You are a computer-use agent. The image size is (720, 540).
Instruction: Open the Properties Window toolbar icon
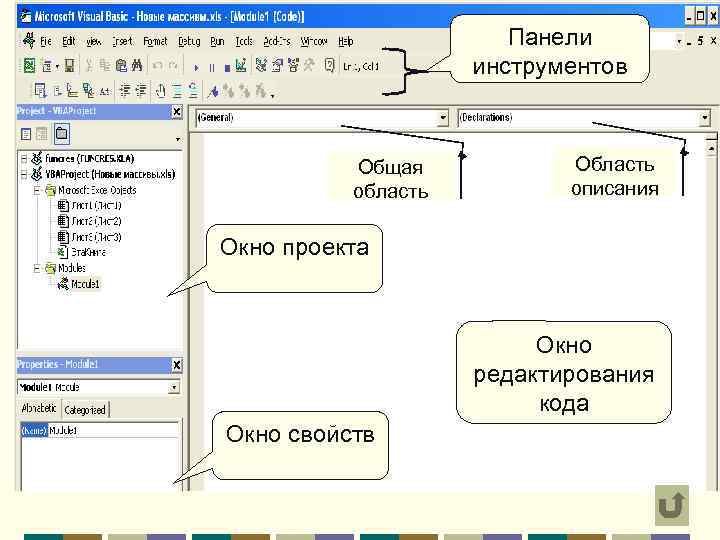(x=277, y=66)
